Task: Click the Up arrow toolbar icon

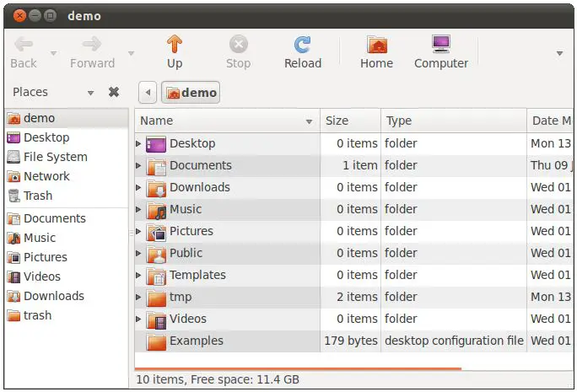Action: tap(175, 45)
